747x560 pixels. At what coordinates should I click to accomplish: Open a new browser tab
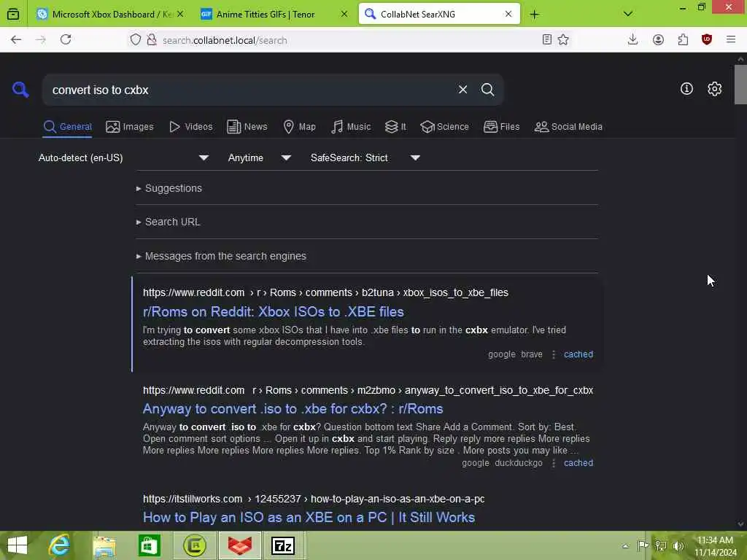pyautogui.click(x=535, y=15)
